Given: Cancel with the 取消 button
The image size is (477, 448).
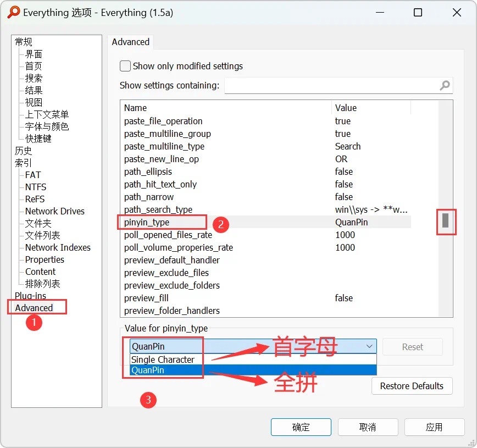Looking at the screenshot, I should click(x=368, y=427).
